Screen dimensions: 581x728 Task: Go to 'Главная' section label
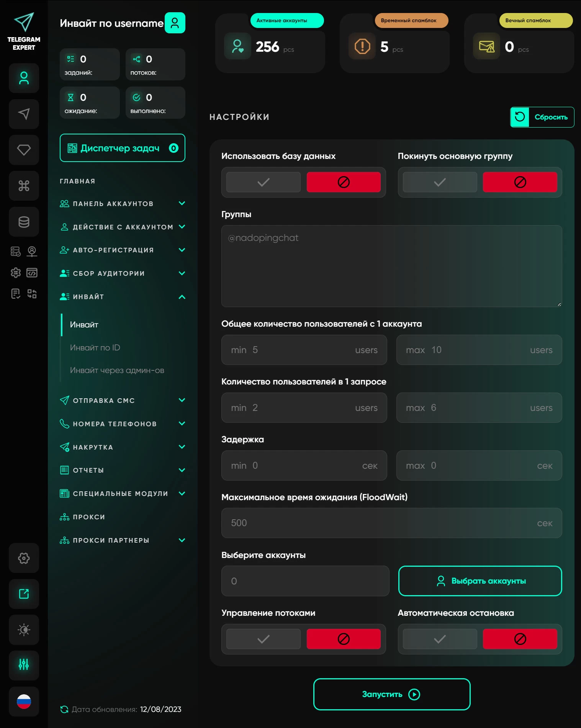click(77, 181)
